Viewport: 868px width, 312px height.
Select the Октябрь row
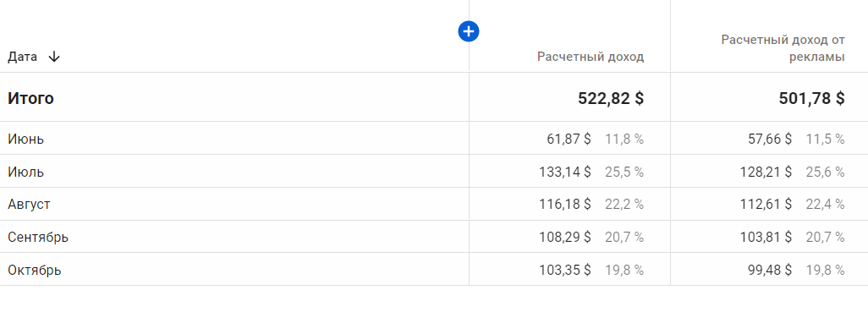[434, 270]
